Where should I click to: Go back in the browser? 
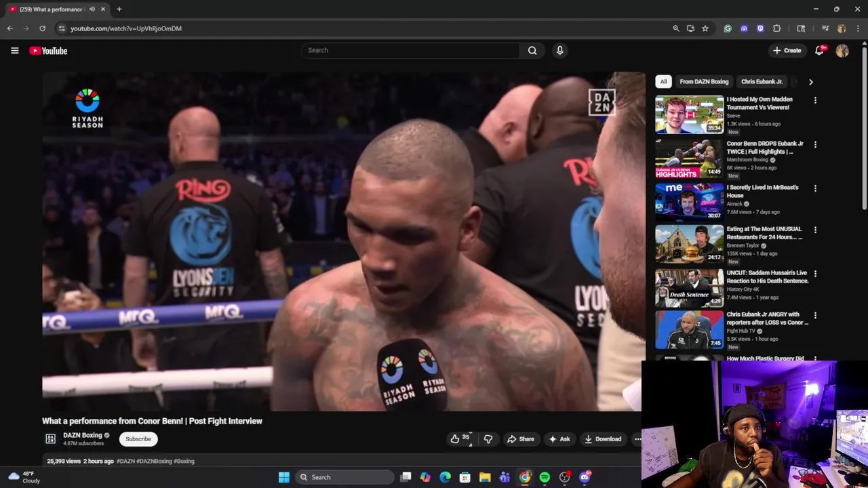pyautogui.click(x=9, y=28)
